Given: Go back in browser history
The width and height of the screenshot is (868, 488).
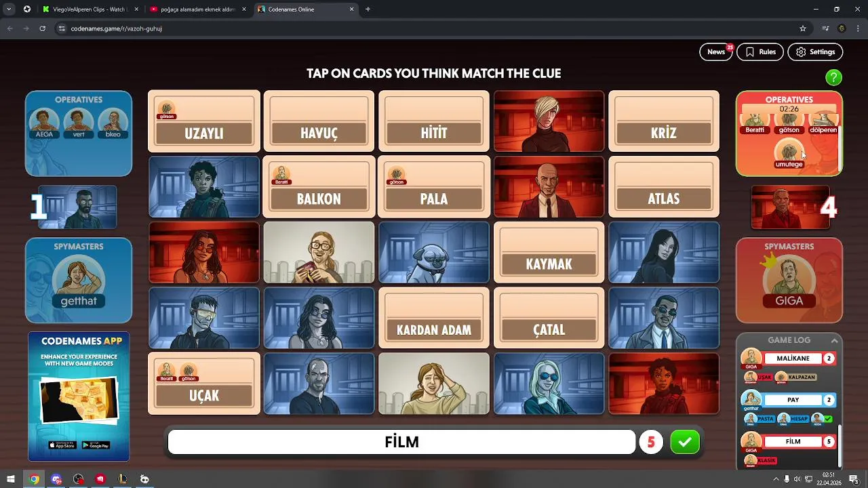Looking at the screenshot, I should click(x=10, y=28).
